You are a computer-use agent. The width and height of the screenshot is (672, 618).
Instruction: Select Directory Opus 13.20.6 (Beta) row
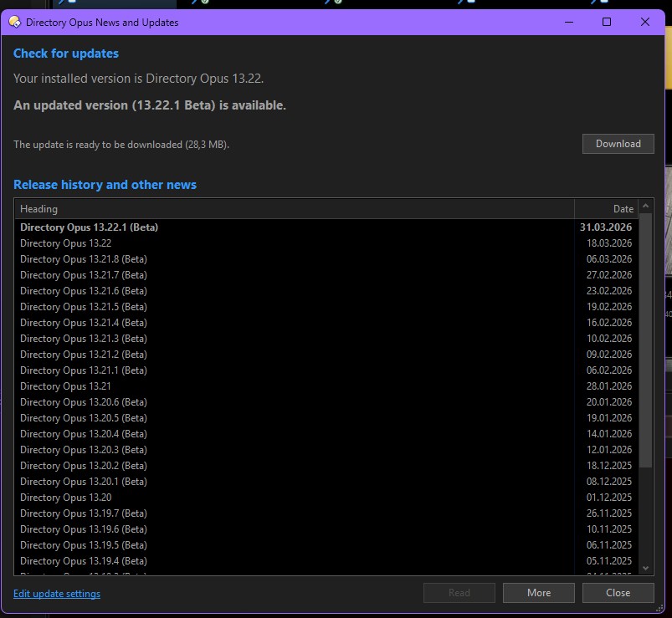click(84, 402)
